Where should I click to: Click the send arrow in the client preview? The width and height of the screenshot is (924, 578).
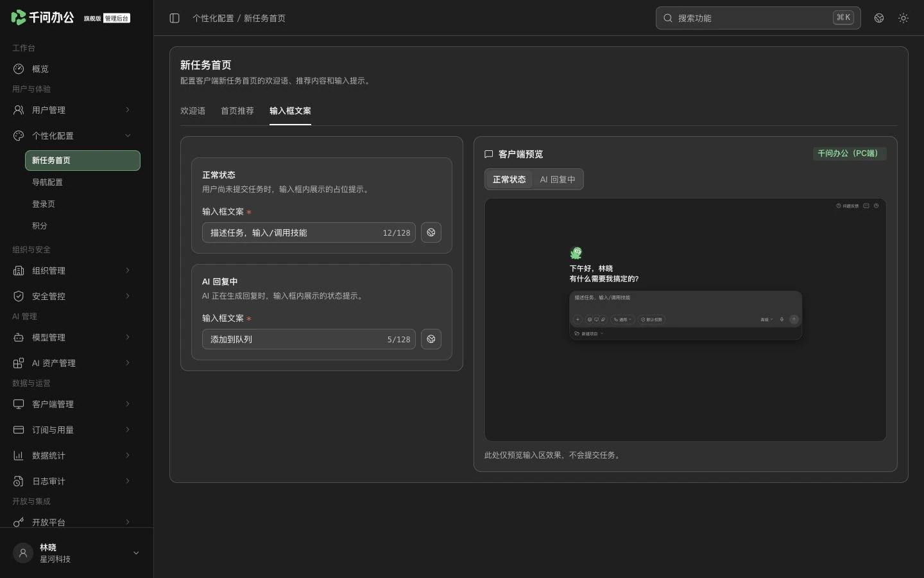(x=794, y=319)
